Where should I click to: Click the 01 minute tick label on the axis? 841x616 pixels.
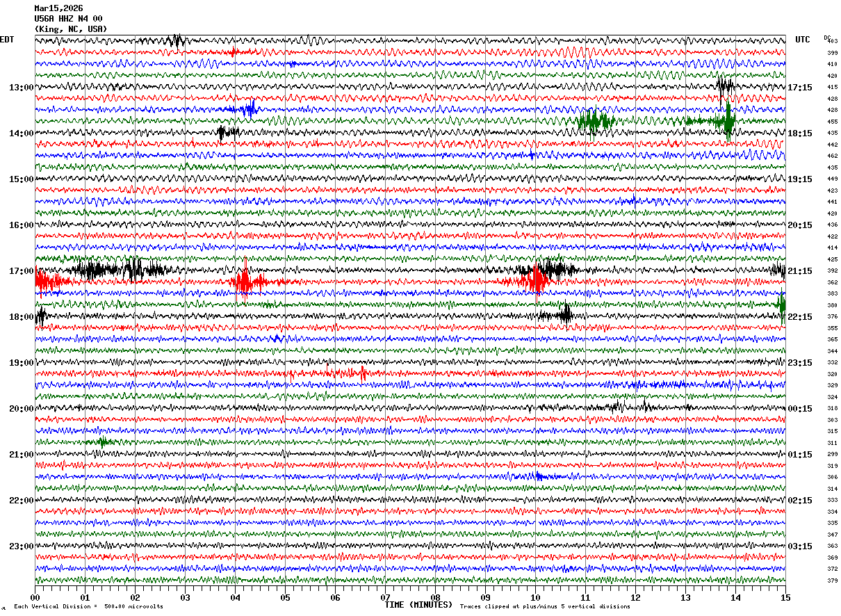pos(85,597)
